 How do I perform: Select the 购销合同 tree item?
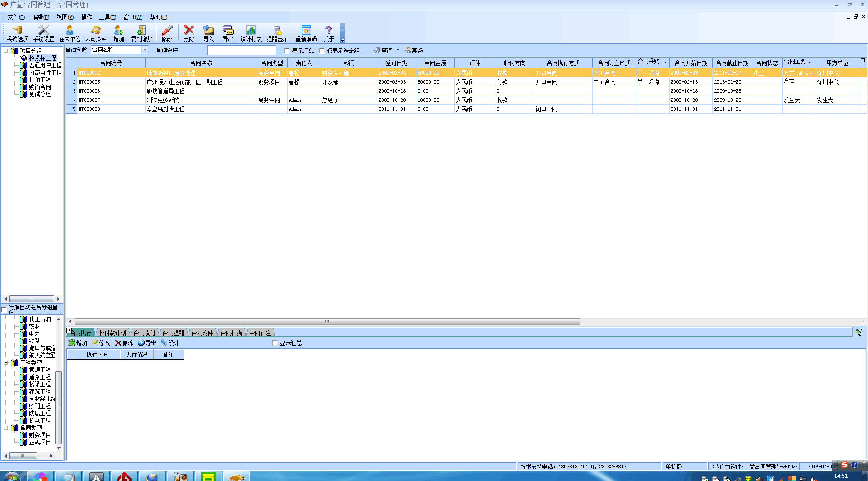(x=40, y=87)
